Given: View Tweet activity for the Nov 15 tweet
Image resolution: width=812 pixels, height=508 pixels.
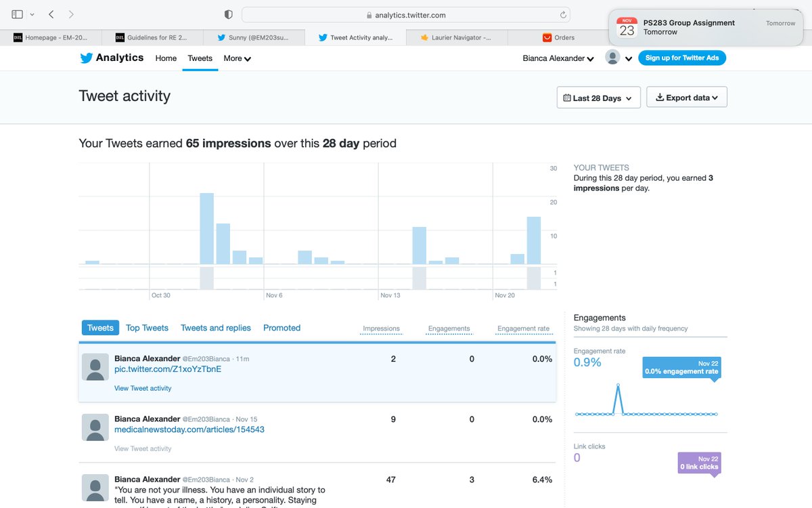Looking at the screenshot, I should pyautogui.click(x=143, y=448).
